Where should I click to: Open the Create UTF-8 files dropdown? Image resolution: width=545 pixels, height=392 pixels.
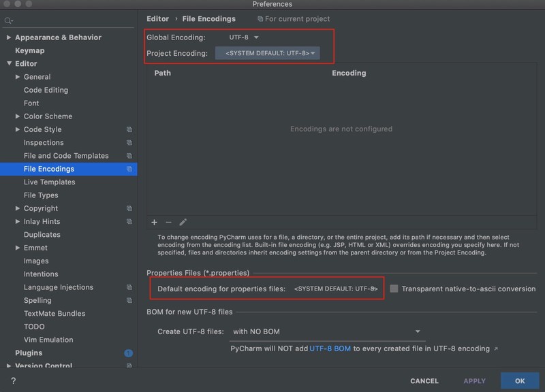point(327,331)
